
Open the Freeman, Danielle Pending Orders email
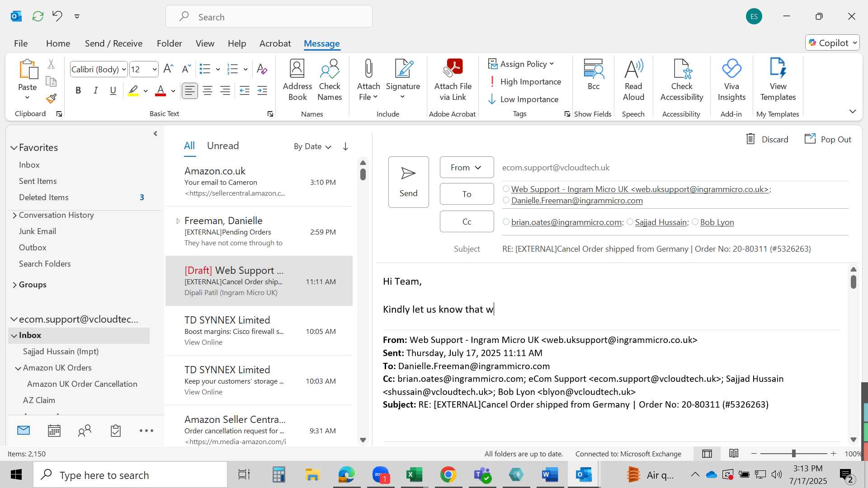[259, 231]
